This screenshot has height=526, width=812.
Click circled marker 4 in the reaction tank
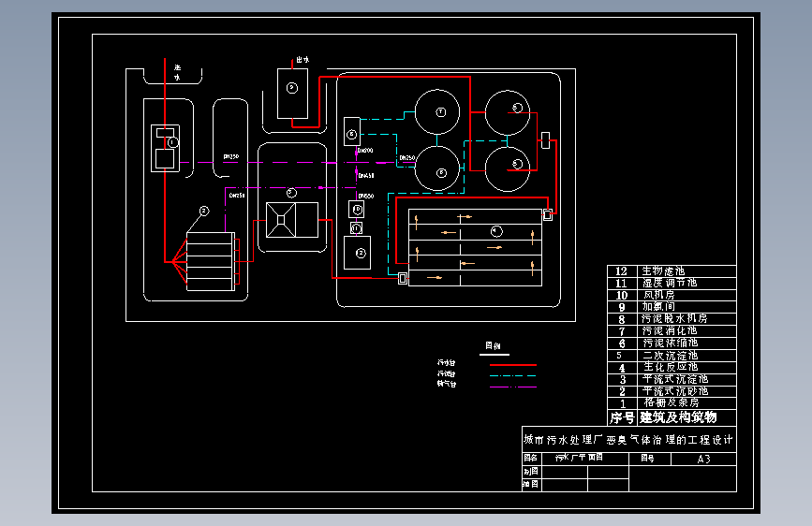point(496,231)
